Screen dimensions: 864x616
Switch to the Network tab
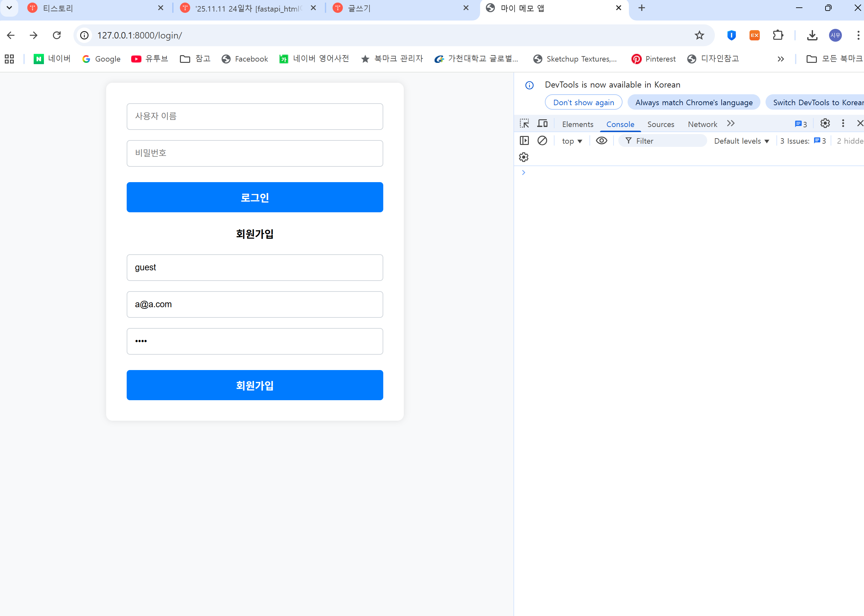point(702,124)
